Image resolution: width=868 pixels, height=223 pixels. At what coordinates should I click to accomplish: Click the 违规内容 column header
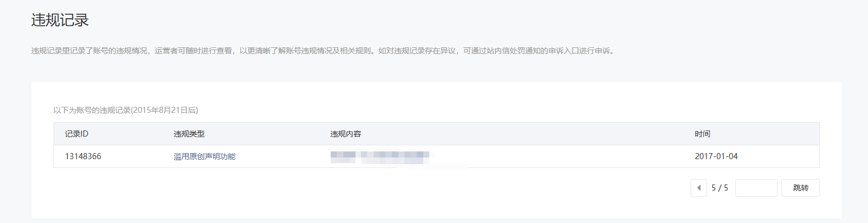pyautogui.click(x=346, y=134)
